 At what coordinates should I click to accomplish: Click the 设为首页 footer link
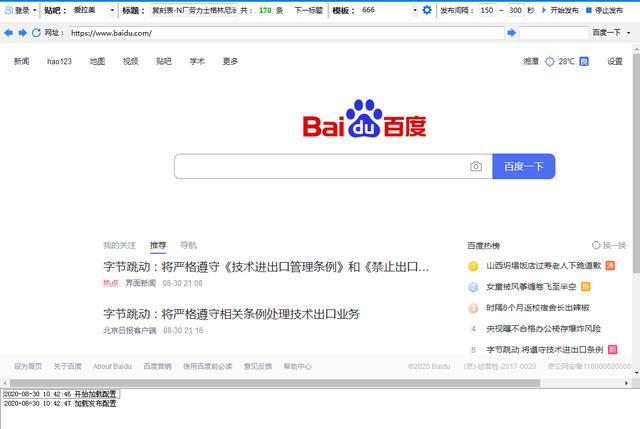click(x=28, y=367)
